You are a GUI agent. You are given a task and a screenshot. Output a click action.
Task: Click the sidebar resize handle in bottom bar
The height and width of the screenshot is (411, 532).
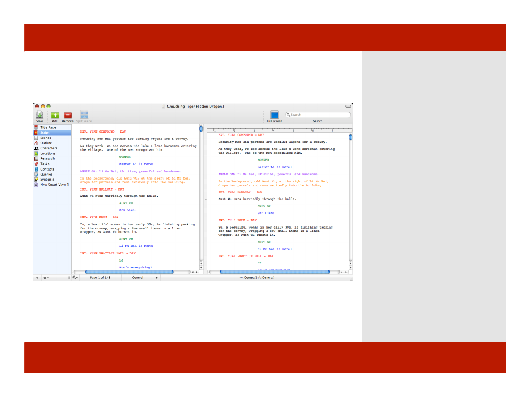pyautogui.click(x=69, y=278)
